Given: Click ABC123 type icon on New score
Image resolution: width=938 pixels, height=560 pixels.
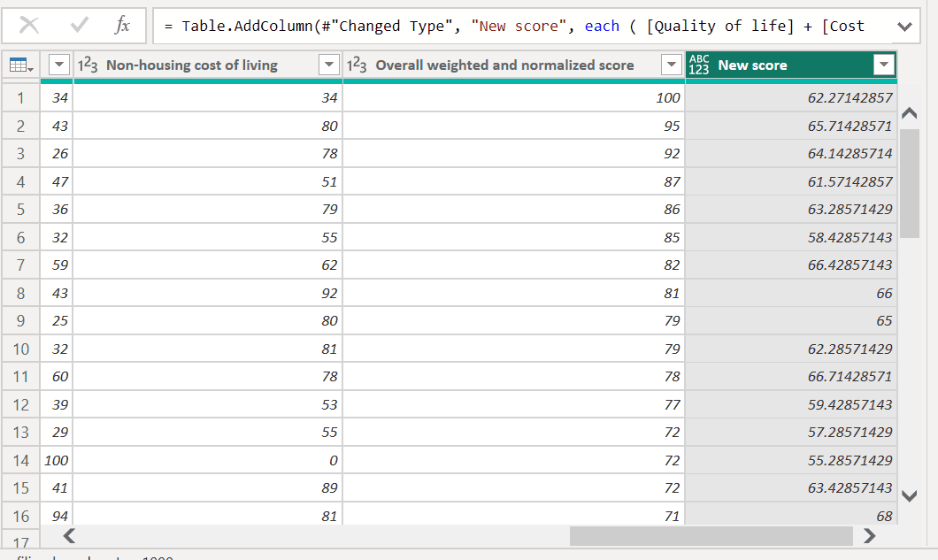Looking at the screenshot, I should tap(699, 65).
